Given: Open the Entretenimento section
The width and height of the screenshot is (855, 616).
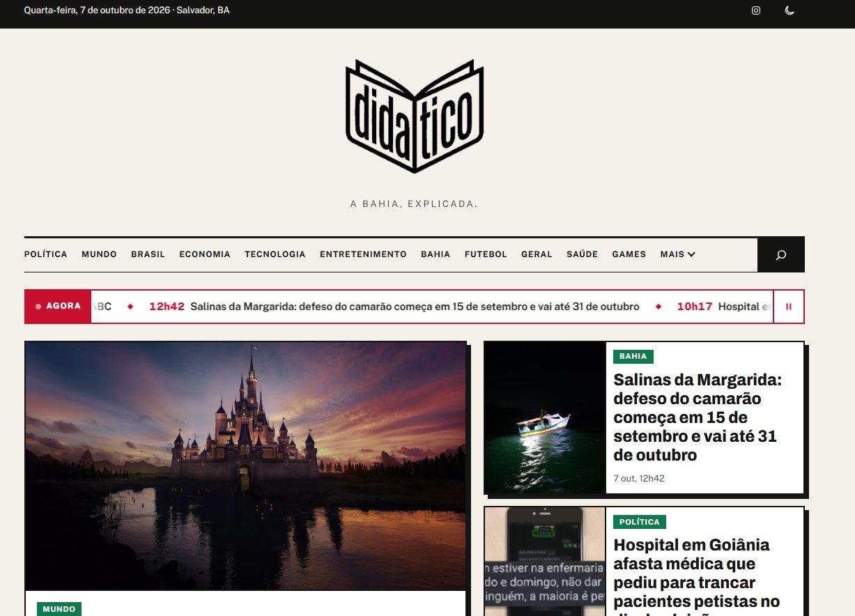Looking at the screenshot, I should point(363,254).
